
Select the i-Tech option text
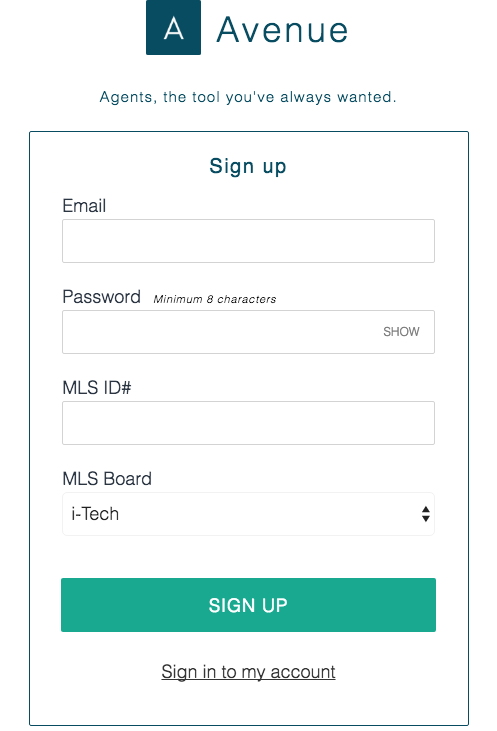(x=95, y=514)
